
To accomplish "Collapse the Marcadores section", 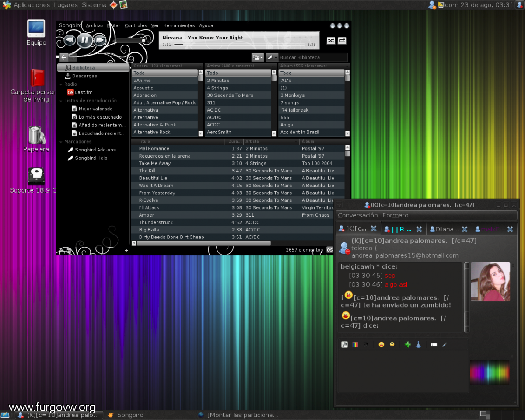I will click(x=61, y=142).
